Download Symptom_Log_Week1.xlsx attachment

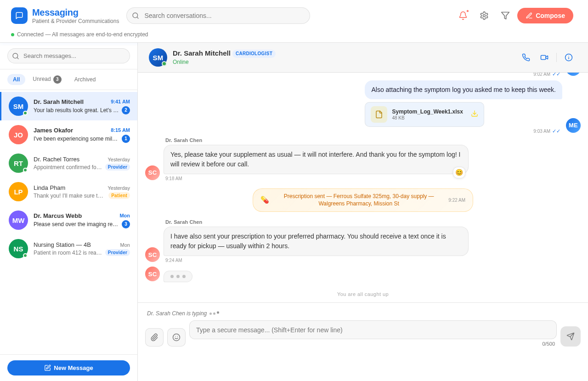[x=475, y=114]
